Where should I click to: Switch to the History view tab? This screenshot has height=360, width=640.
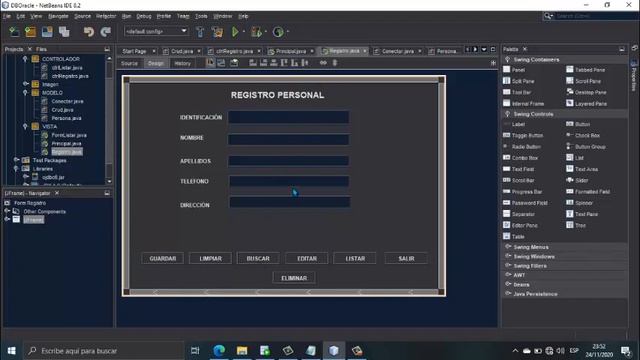(182, 63)
